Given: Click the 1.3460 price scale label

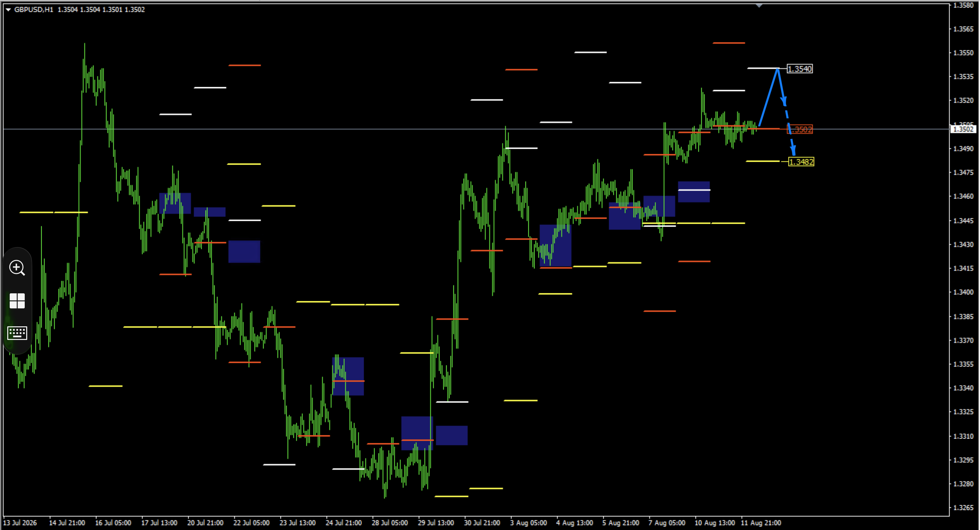Looking at the screenshot, I should point(963,197).
